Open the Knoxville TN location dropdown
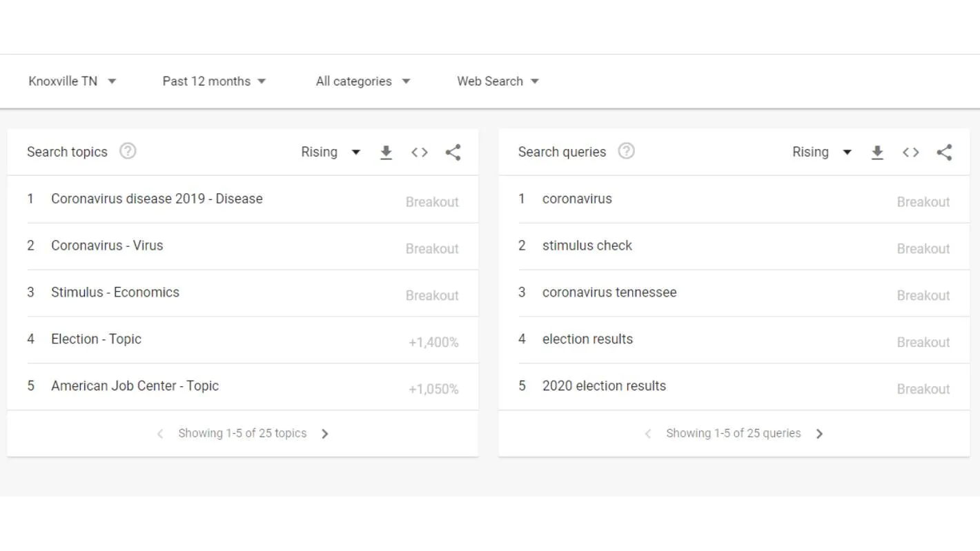980x551 pixels. pyautogui.click(x=72, y=81)
